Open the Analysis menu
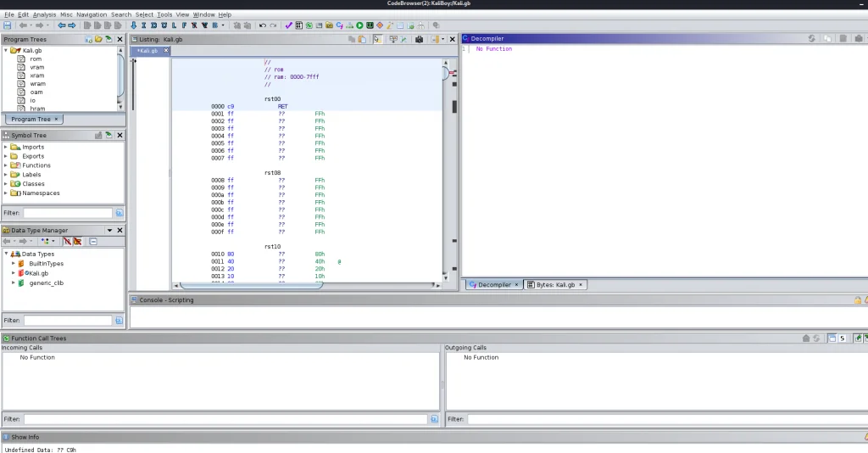Screen dimensions: 868x453 click(x=44, y=14)
